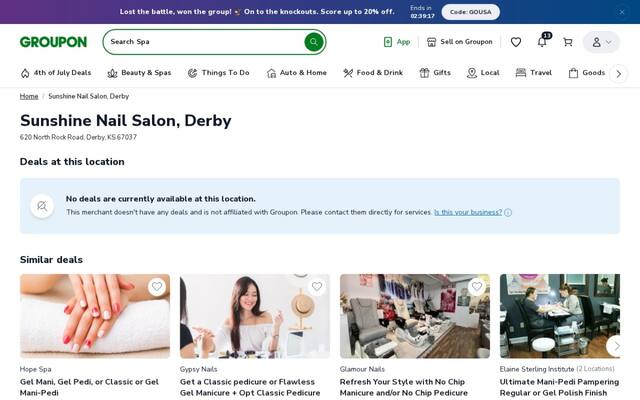640x400 pixels.
Task: Go to Groupon homepage via logo
Action: 53,42
